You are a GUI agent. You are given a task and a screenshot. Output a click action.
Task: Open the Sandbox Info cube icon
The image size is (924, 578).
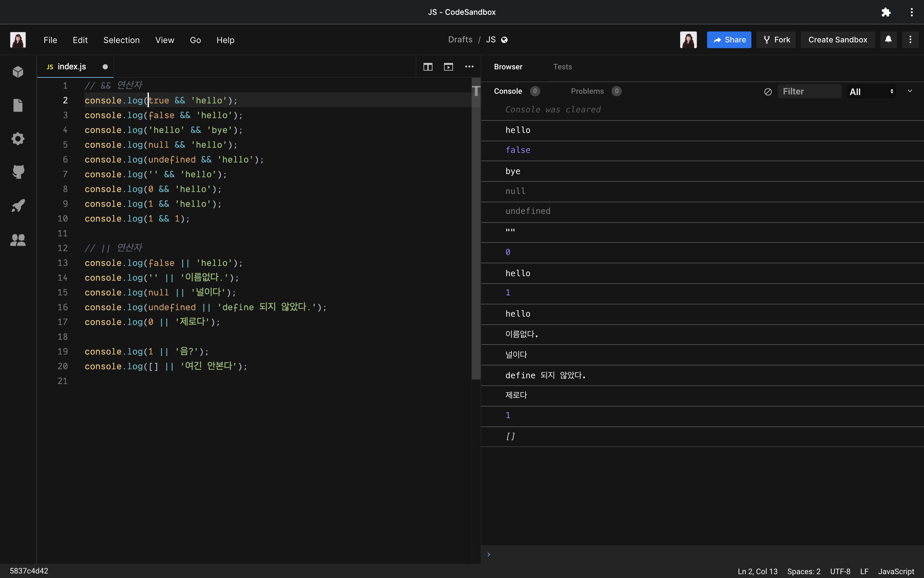(18, 72)
